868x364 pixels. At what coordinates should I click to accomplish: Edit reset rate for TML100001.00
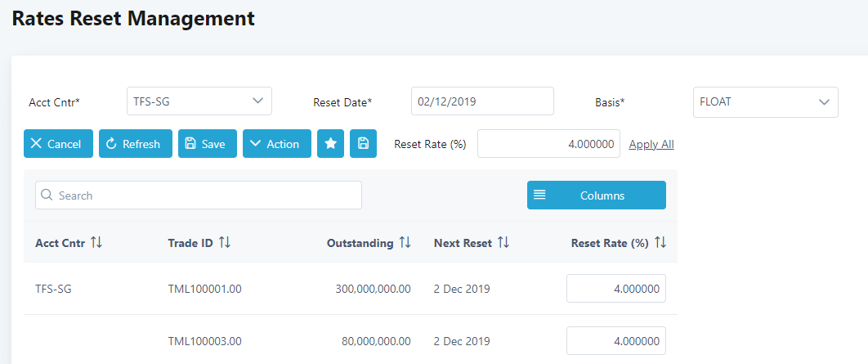point(615,289)
